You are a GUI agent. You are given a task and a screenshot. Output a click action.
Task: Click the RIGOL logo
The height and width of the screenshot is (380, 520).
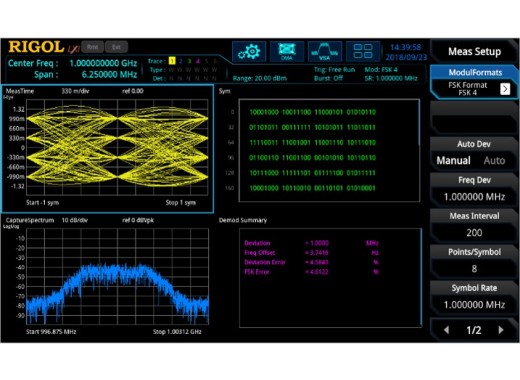pos(36,47)
